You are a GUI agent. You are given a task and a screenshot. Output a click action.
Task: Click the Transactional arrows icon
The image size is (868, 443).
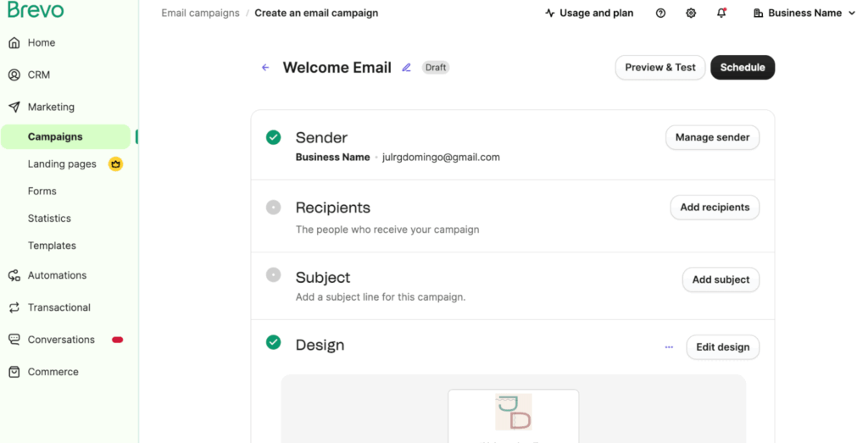[x=14, y=307]
